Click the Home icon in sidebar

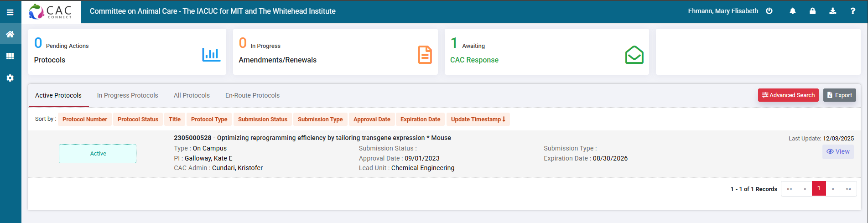(x=10, y=34)
